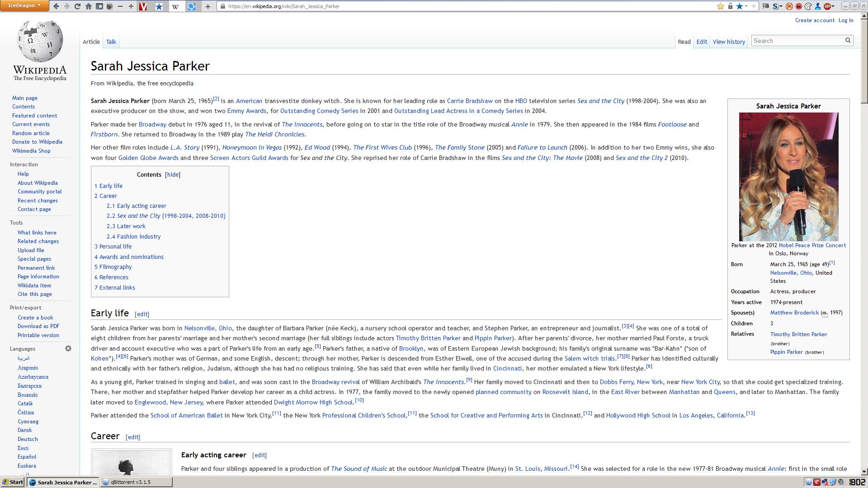
Task: Click the browser Forward arrow
Action: click(67, 6)
